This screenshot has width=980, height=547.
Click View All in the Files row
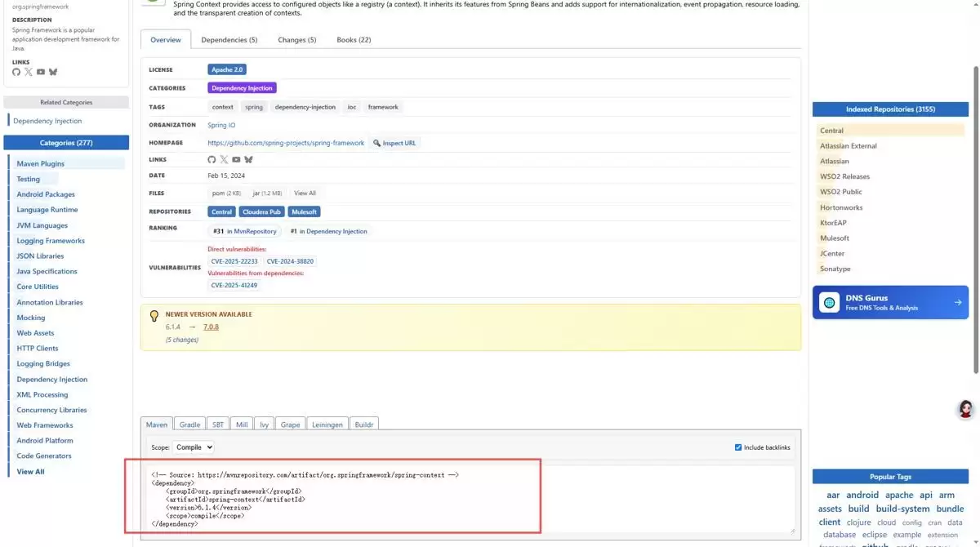(x=305, y=193)
